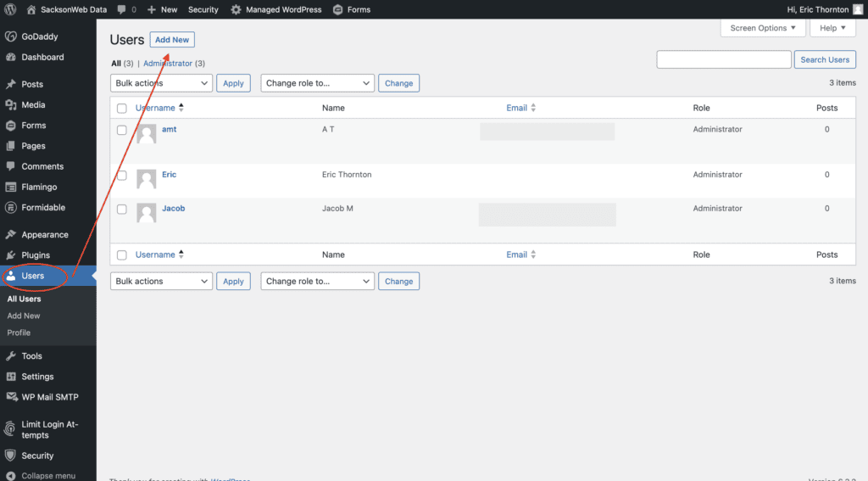Click the Plugins plug icon in sidebar
The height and width of the screenshot is (481, 868).
coord(10,254)
